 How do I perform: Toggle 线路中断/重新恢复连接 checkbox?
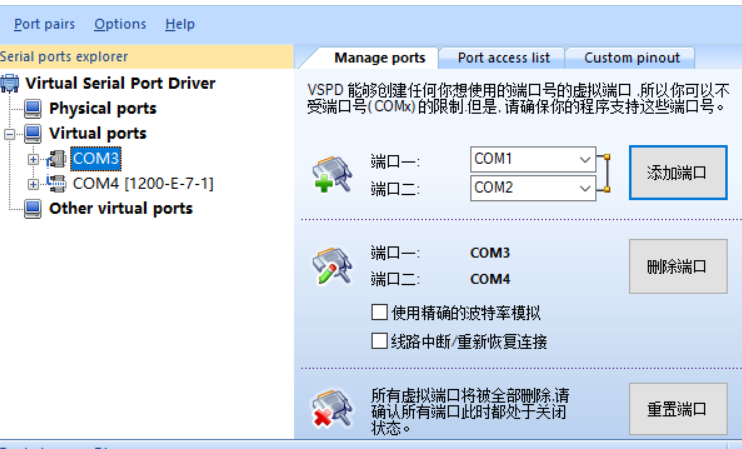379,341
